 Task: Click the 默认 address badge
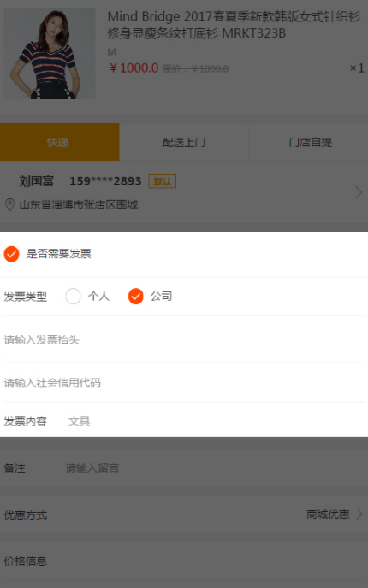click(x=163, y=181)
